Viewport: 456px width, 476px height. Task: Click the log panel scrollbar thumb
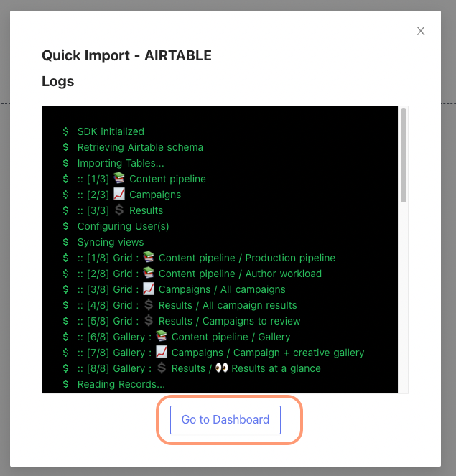[403, 155]
